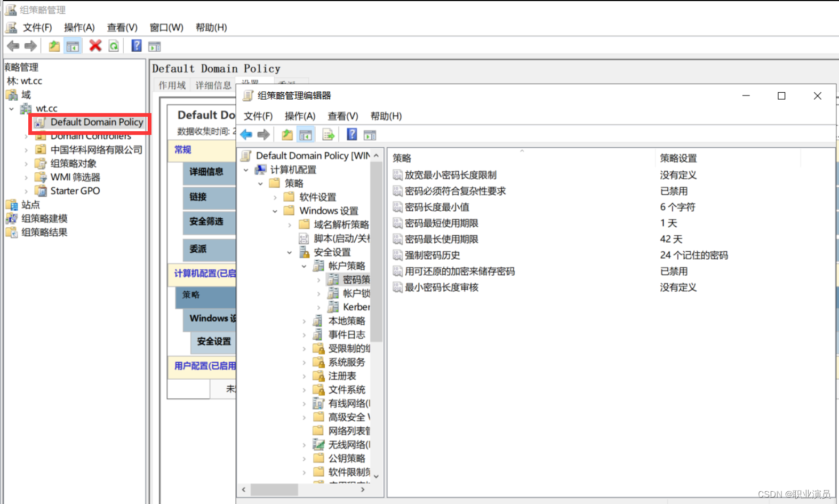Viewport: 839px width, 504px height.
Task: Switch to 详细信息 tab
Action: point(213,85)
